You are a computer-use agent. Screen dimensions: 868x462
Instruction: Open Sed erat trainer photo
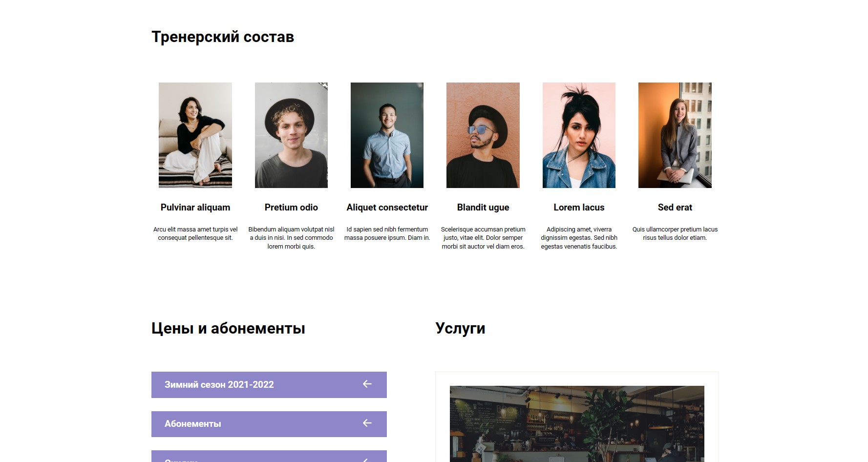[x=675, y=135]
